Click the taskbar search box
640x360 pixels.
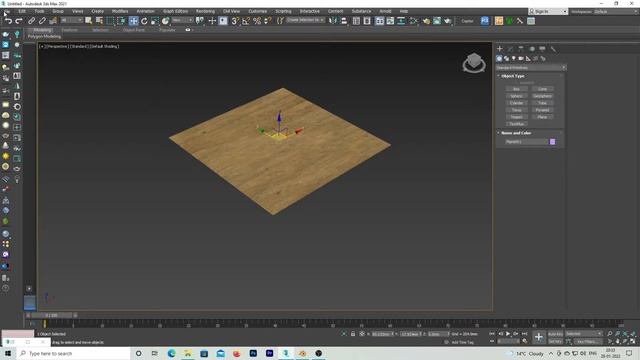coord(73,353)
